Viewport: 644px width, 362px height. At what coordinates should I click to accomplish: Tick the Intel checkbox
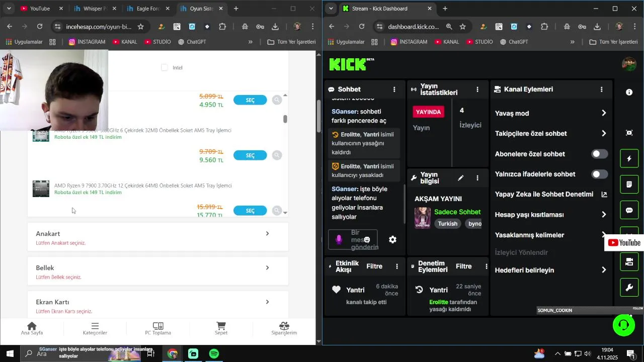click(164, 67)
